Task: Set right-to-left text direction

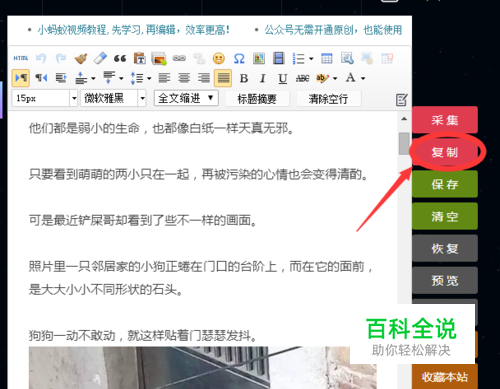Action: click(41, 78)
